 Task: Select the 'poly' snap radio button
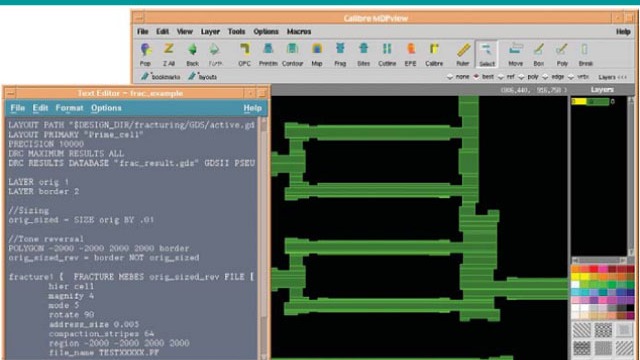pos(521,77)
